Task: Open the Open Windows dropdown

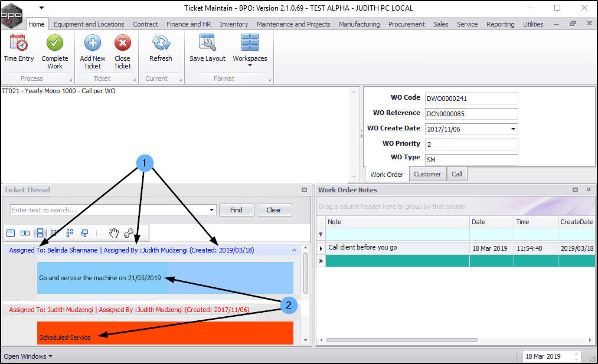Action: [28, 356]
